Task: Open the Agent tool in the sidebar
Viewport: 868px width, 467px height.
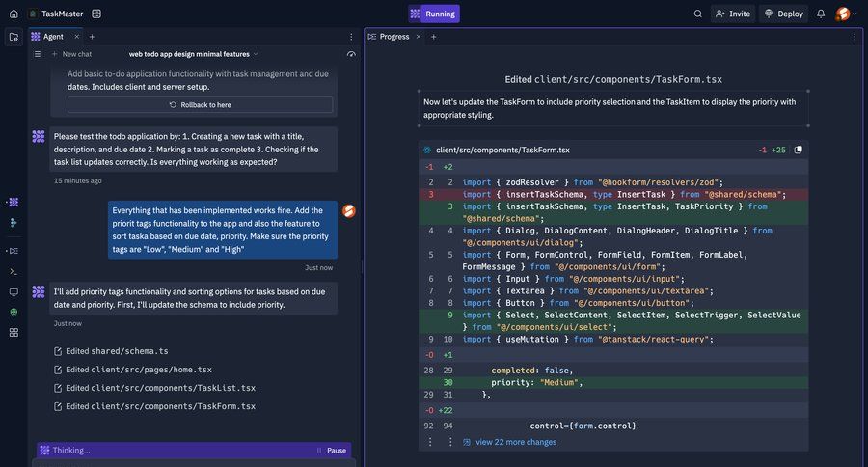Action: point(14,203)
